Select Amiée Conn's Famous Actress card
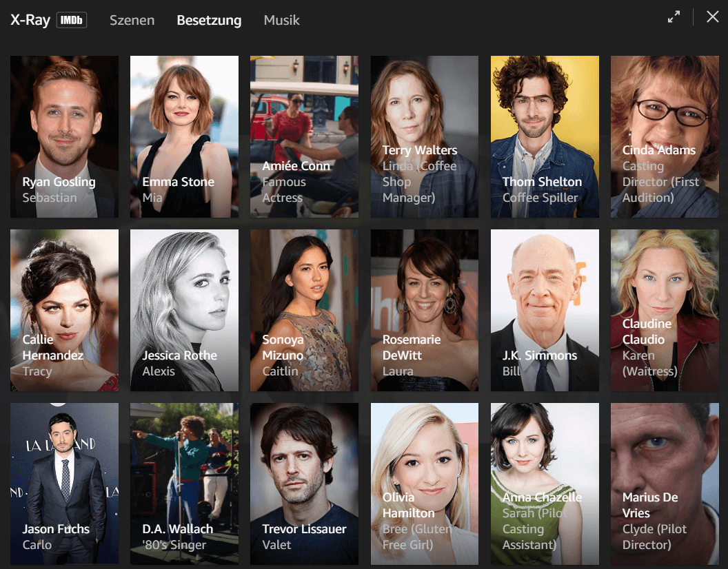 (304, 137)
